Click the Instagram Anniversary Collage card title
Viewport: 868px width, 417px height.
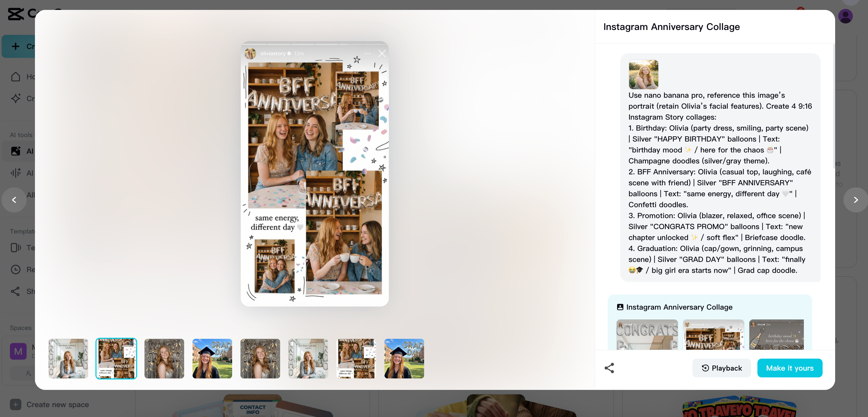(x=679, y=307)
